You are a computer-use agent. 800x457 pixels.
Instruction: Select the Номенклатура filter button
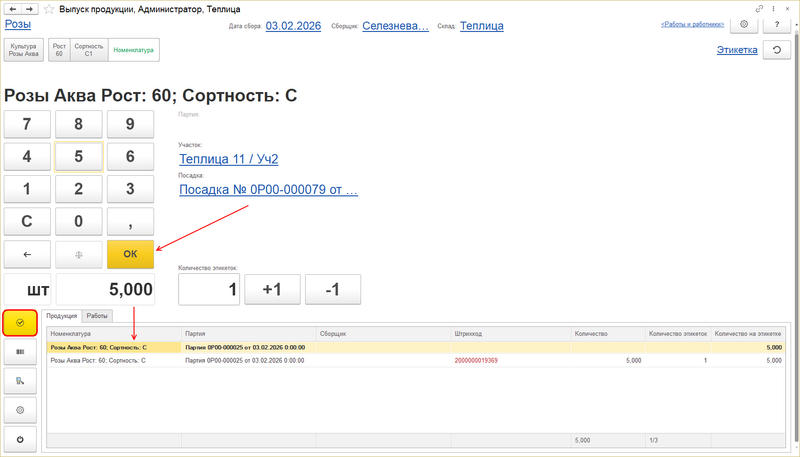[x=134, y=50]
